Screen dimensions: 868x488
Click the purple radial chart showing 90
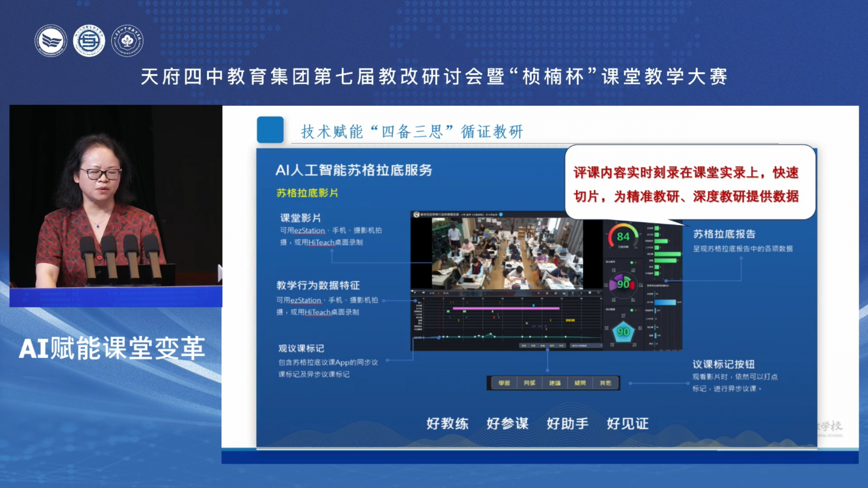coord(623,284)
